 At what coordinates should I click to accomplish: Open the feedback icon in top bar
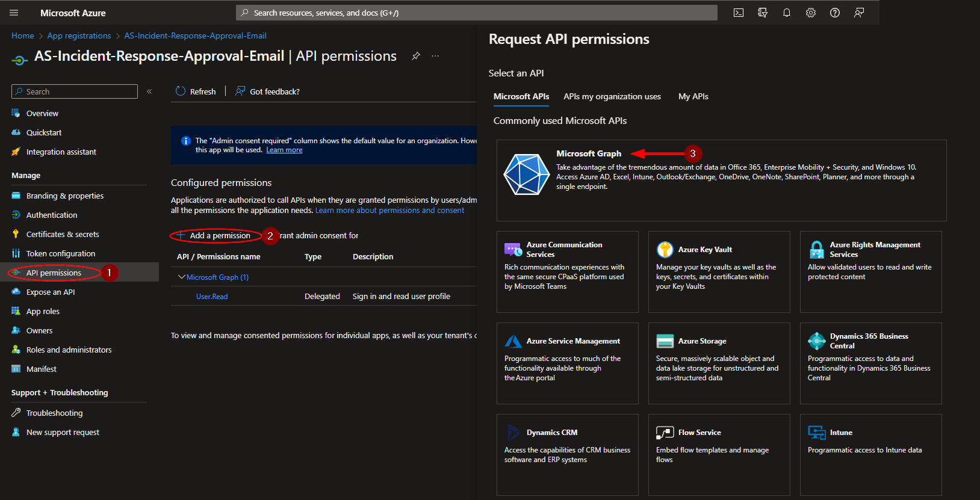tap(859, 13)
